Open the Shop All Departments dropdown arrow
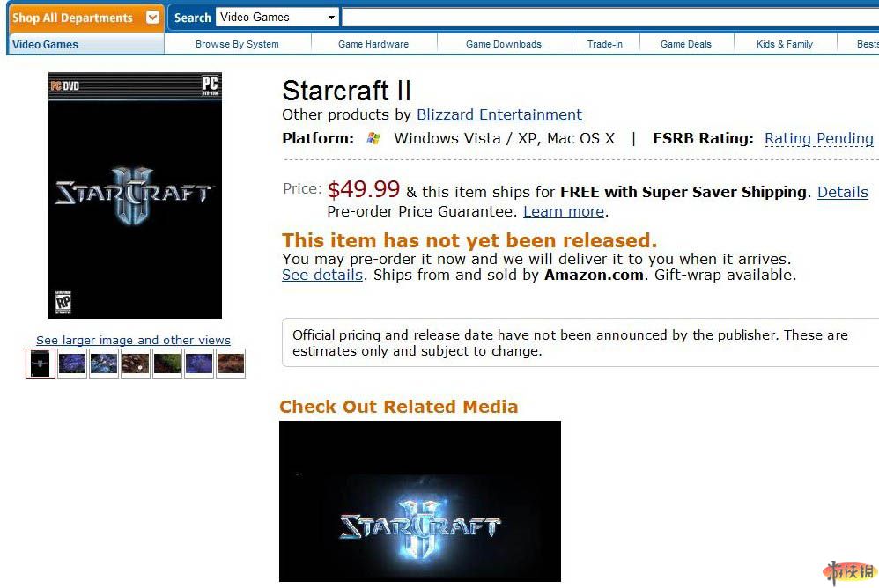Viewport: 879px width, 588px height. click(152, 18)
